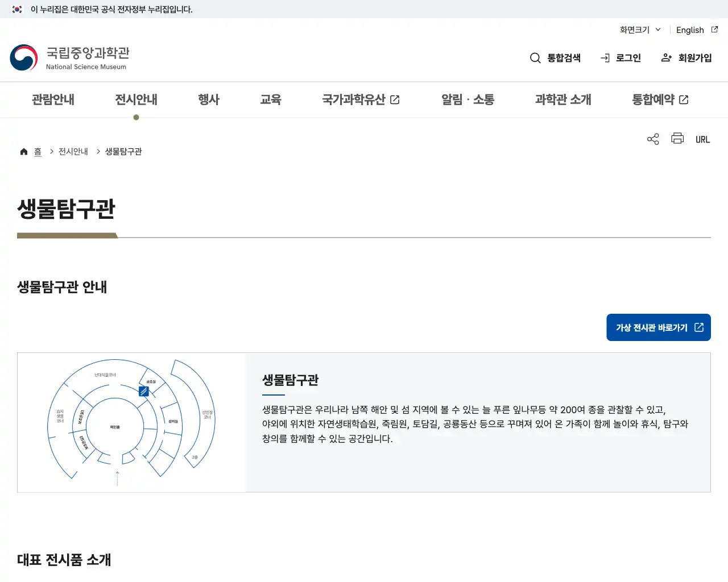
Task: Click the print icon near the breadcrumb
Action: point(677,138)
